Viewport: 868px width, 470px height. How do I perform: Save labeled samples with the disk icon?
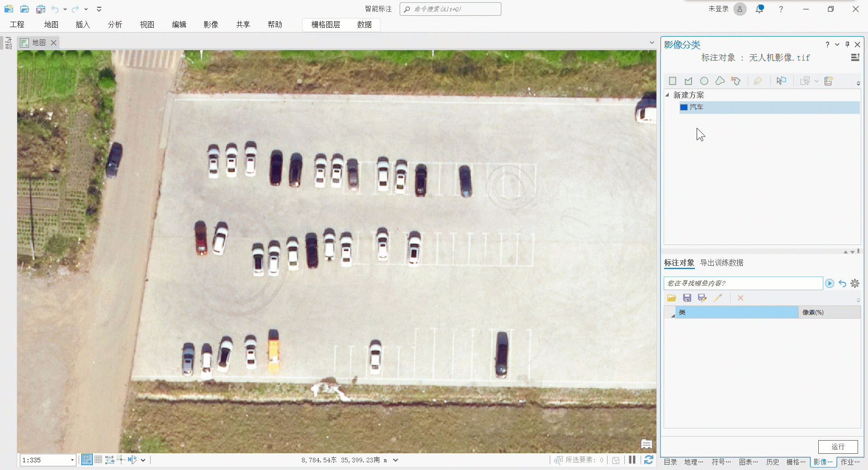(x=687, y=298)
